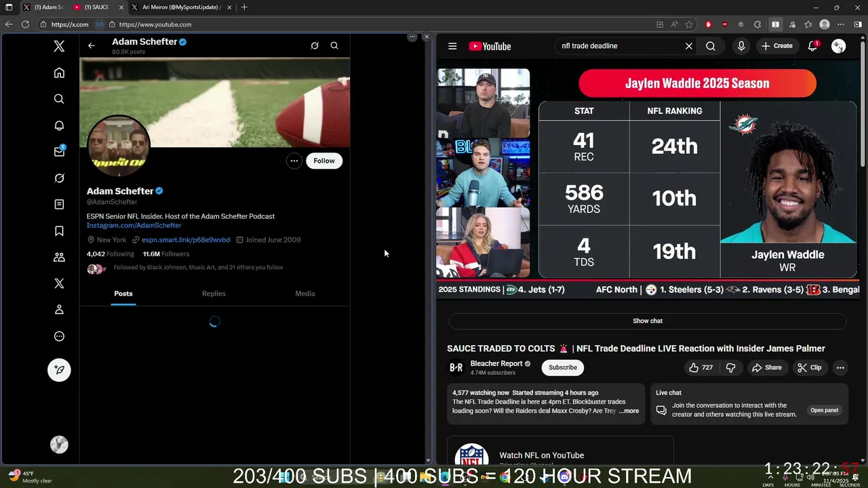
Task: Click the YouTube logo
Action: click(x=490, y=46)
